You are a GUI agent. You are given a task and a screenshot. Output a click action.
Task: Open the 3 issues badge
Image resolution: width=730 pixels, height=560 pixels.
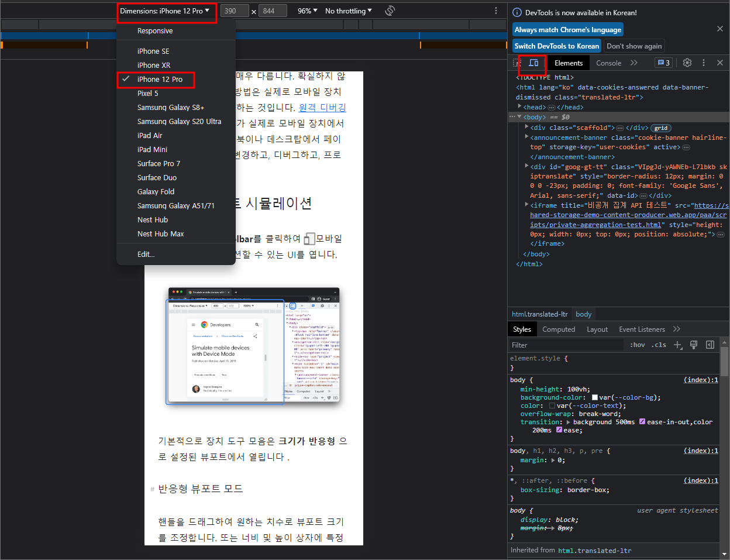coord(663,63)
